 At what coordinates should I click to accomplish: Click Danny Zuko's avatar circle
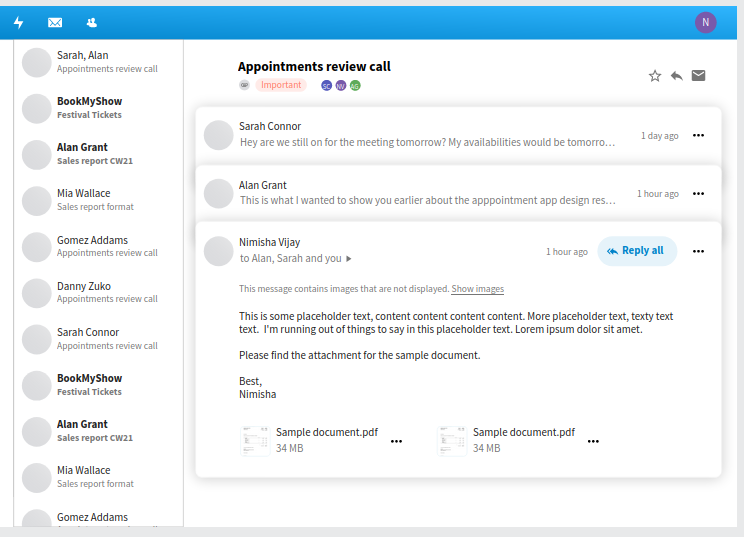[x=37, y=293]
